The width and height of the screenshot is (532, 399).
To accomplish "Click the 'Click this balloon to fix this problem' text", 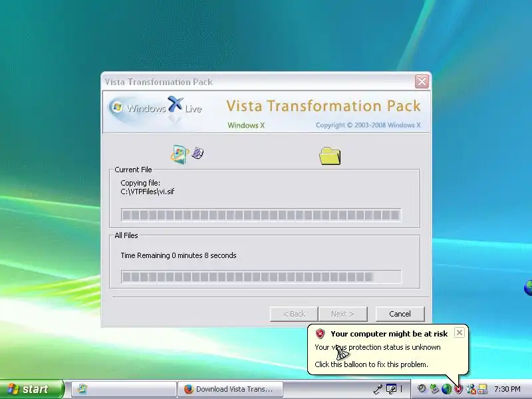I will [371, 364].
